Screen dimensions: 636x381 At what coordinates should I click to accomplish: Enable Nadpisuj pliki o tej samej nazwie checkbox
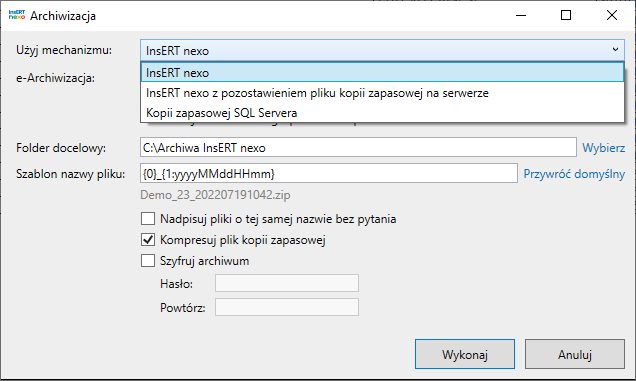coord(148,219)
